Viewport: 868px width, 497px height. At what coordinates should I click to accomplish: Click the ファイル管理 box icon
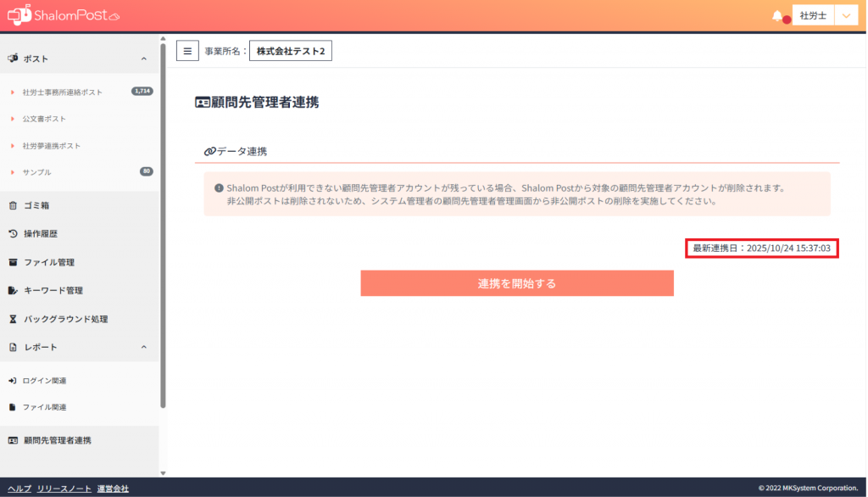tap(13, 262)
